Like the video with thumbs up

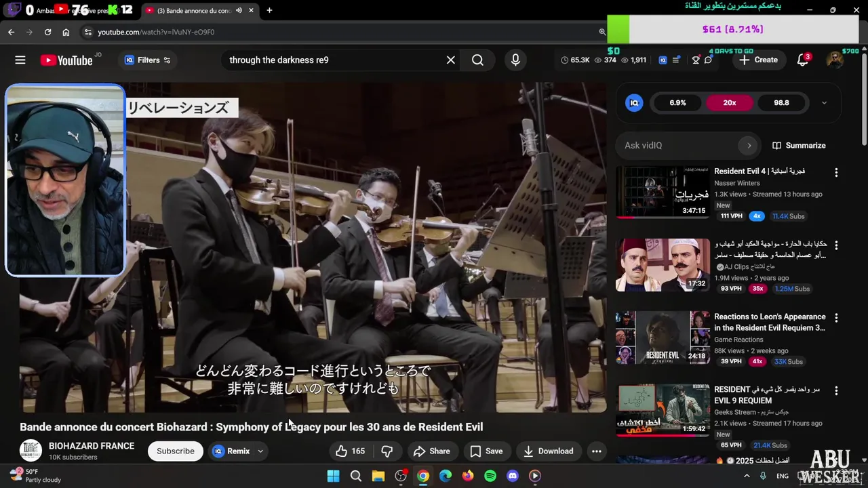tap(351, 451)
